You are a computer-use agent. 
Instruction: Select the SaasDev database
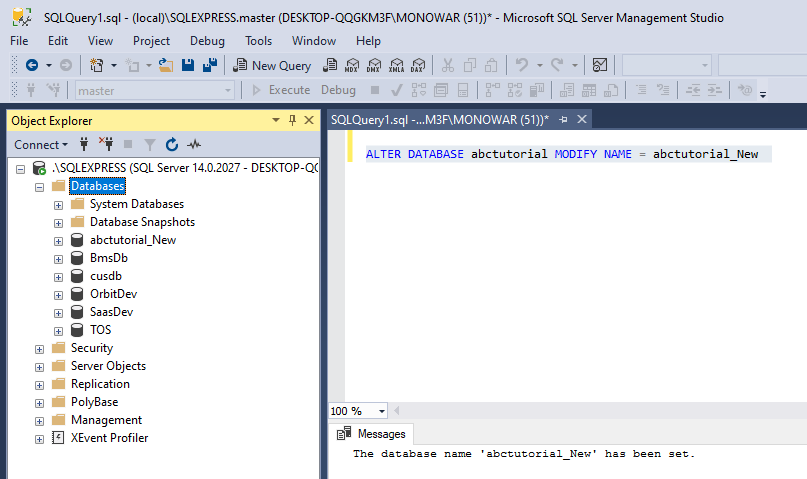point(111,312)
